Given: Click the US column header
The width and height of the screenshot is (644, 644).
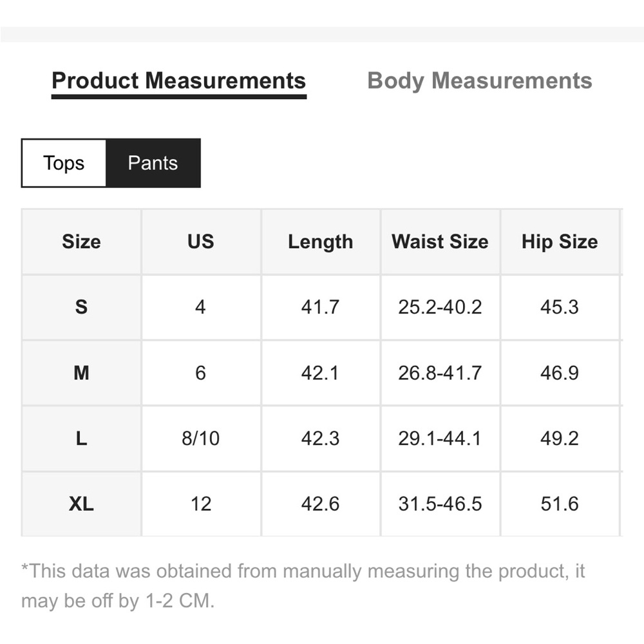Looking at the screenshot, I should click(x=201, y=241).
